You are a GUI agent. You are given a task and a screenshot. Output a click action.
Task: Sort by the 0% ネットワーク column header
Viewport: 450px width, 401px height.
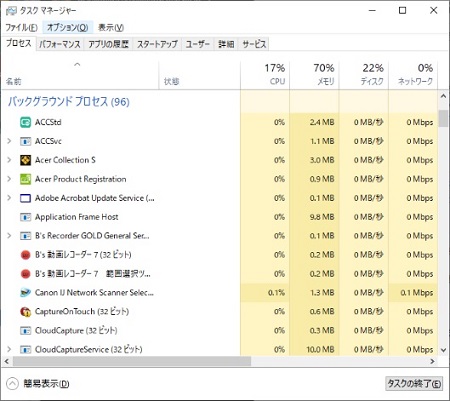(413, 75)
